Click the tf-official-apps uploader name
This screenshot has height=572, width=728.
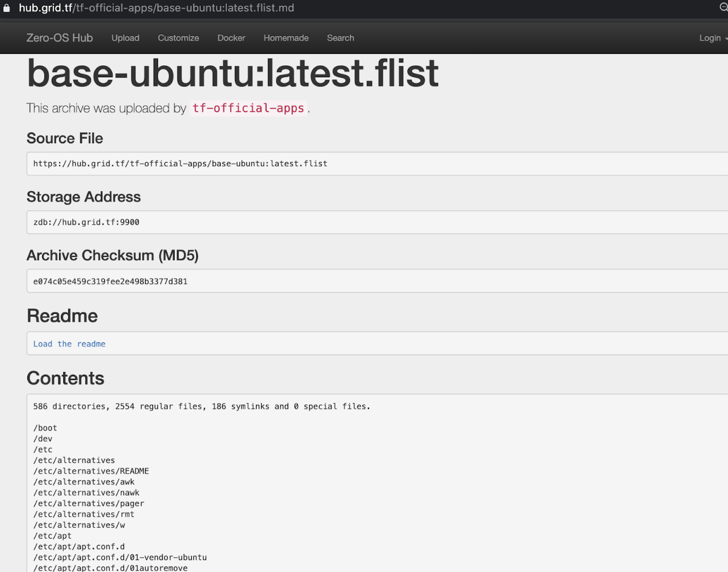pos(249,108)
